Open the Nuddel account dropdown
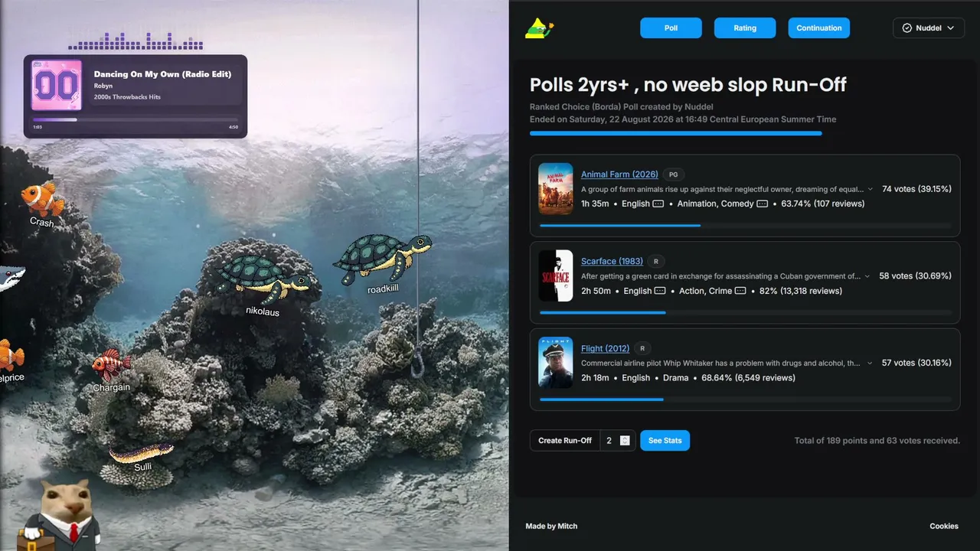Image resolution: width=980 pixels, height=551 pixels. point(929,28)
